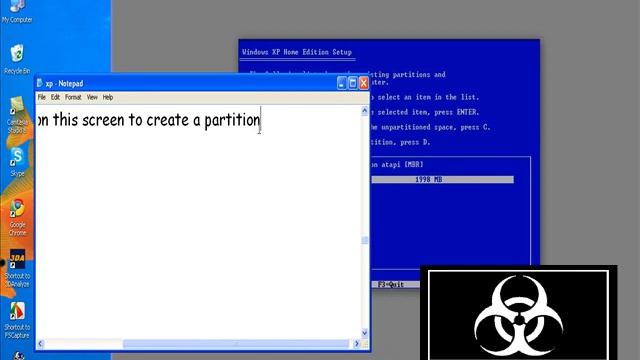
Task: Maximize the xp - Notepad window
Action: pyautogui.click(x=353, y=83)
